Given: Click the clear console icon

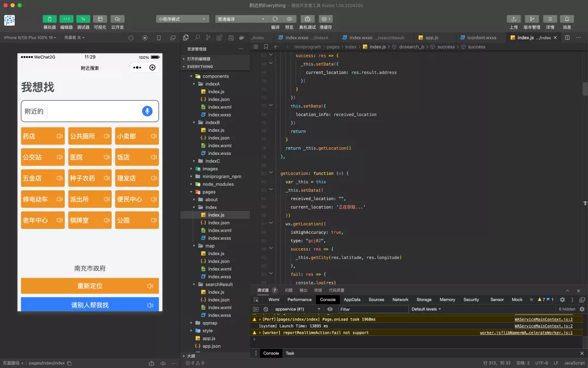Looking at the screenshot, I should (266, 309).
